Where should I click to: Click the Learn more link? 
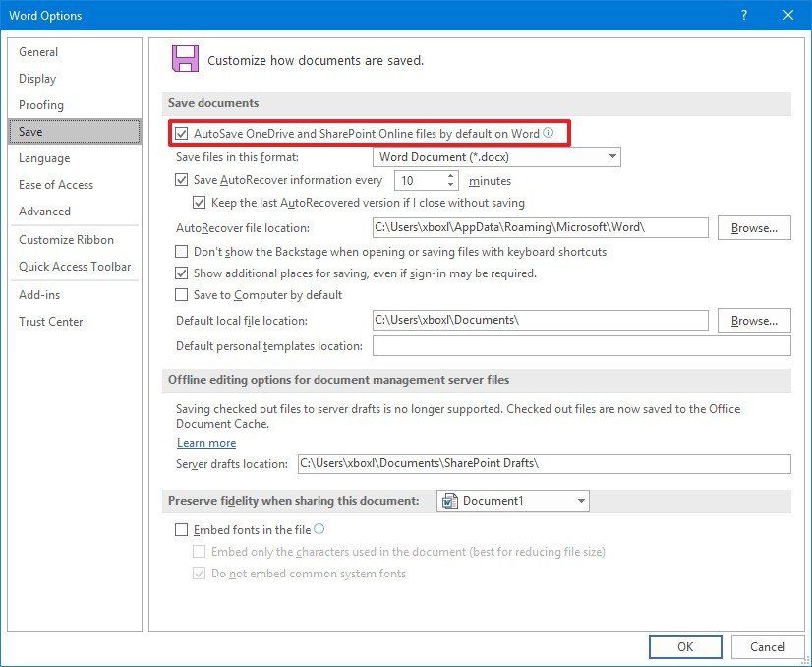click(206, 443)
